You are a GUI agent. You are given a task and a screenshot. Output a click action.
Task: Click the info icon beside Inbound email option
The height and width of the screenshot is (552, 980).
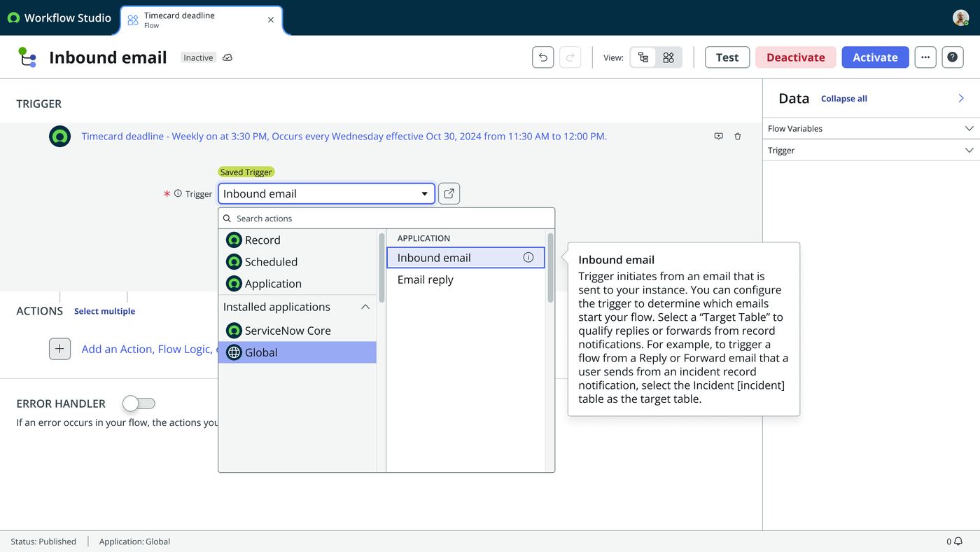click(x=528, y=258)
